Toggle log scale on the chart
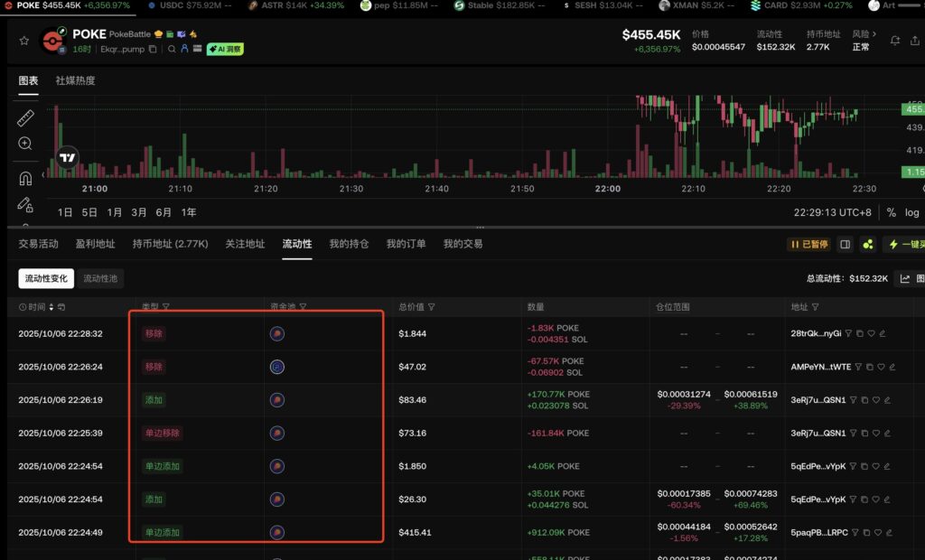 point(912,212)
